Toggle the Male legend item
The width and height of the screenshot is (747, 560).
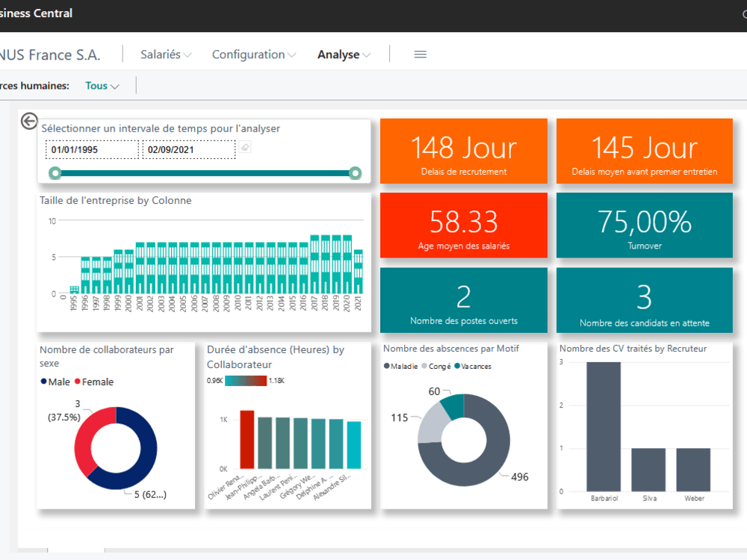coord(55,382)
